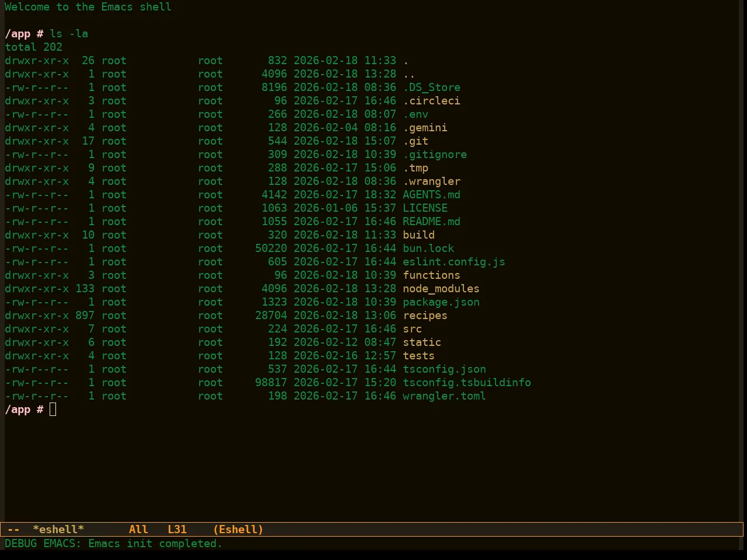Click the echo area message 'Emacs init completed.'

click(155, 544)
